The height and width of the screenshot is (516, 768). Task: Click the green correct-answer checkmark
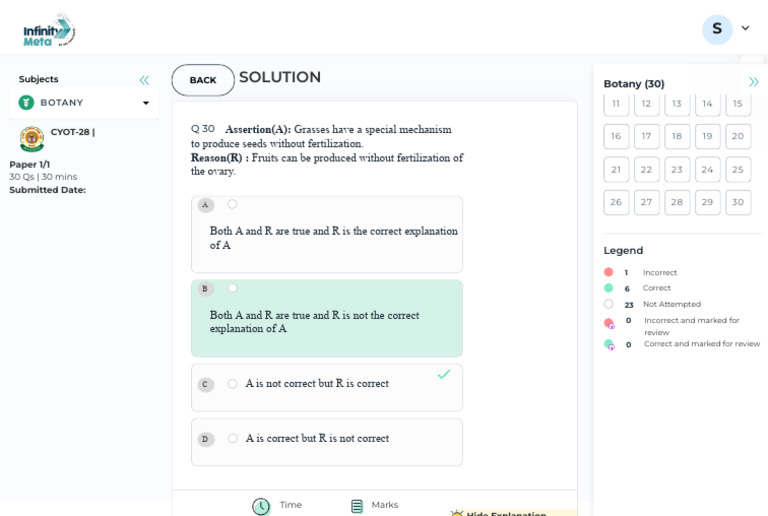pos(444,375)
